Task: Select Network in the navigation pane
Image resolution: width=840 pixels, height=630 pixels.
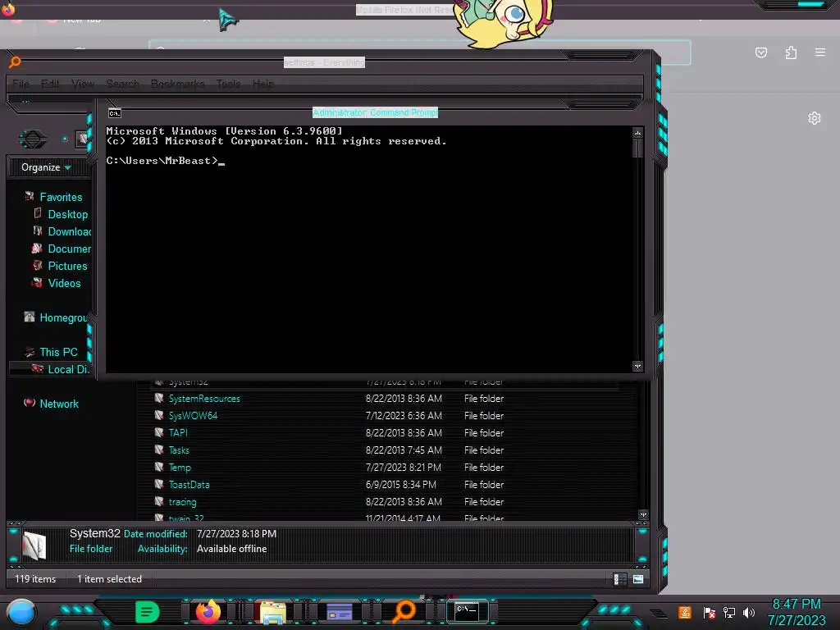Action: point(59,404)
